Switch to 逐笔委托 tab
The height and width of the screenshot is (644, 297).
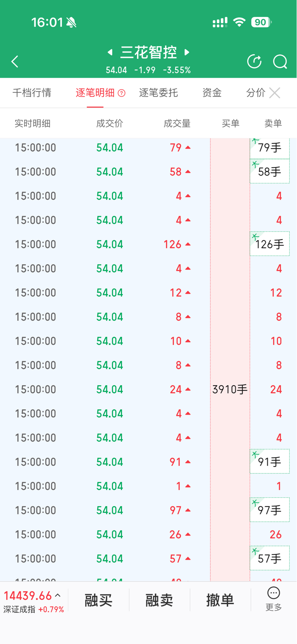(158, 93)
